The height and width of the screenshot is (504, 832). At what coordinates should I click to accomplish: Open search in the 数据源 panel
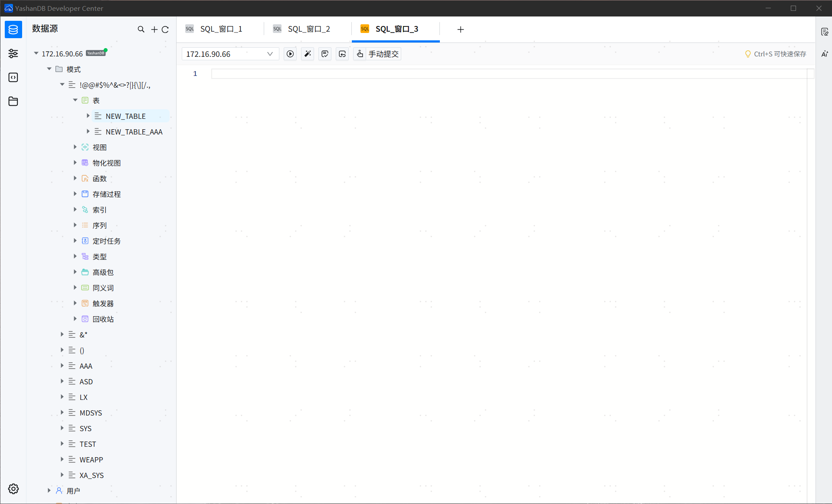coord(141,29)
